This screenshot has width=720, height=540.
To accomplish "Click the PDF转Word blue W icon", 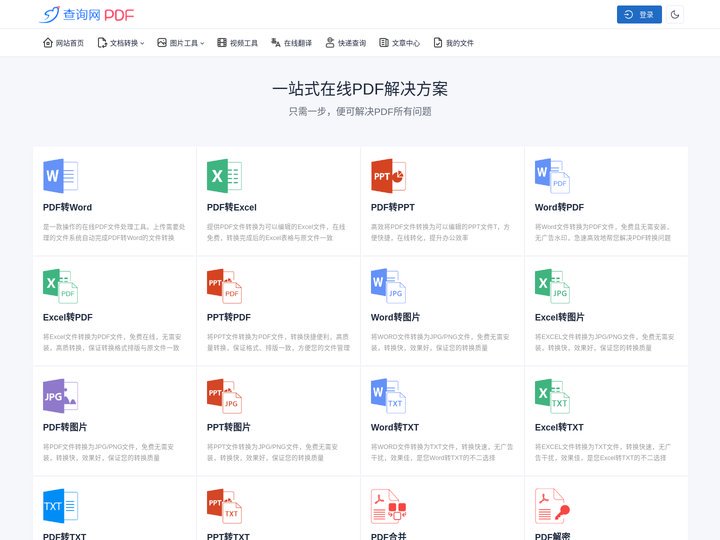I will coord(61,176).
